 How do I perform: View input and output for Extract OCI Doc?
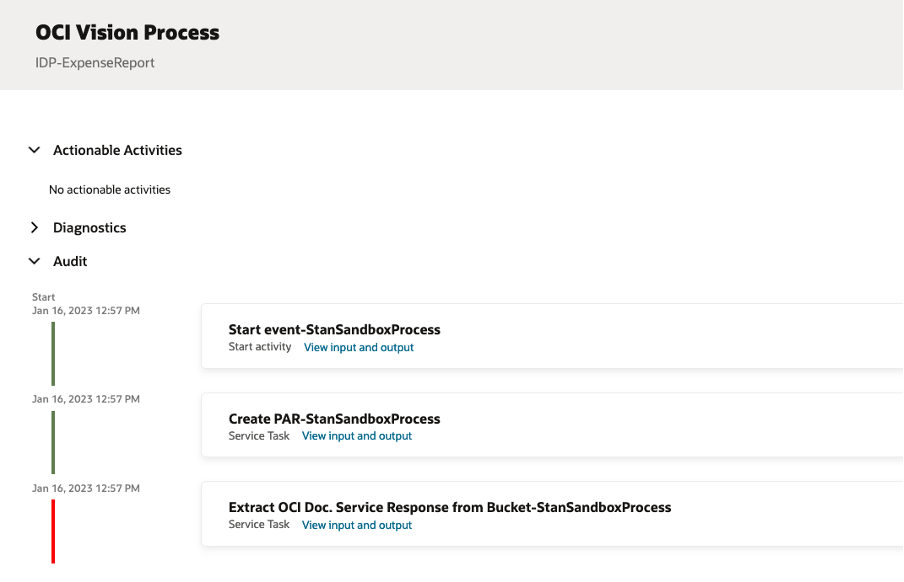pyautogui.click(x=357, y=525)
